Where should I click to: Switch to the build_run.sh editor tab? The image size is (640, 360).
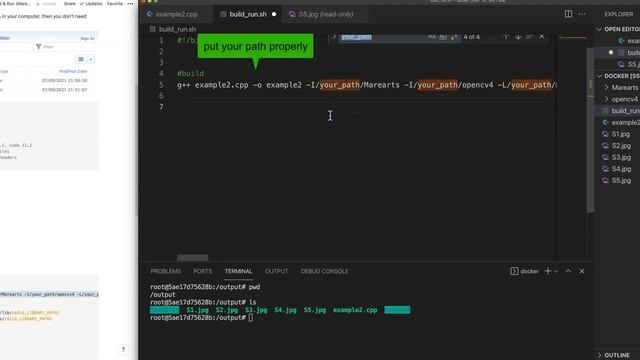(x=248, y=14)
